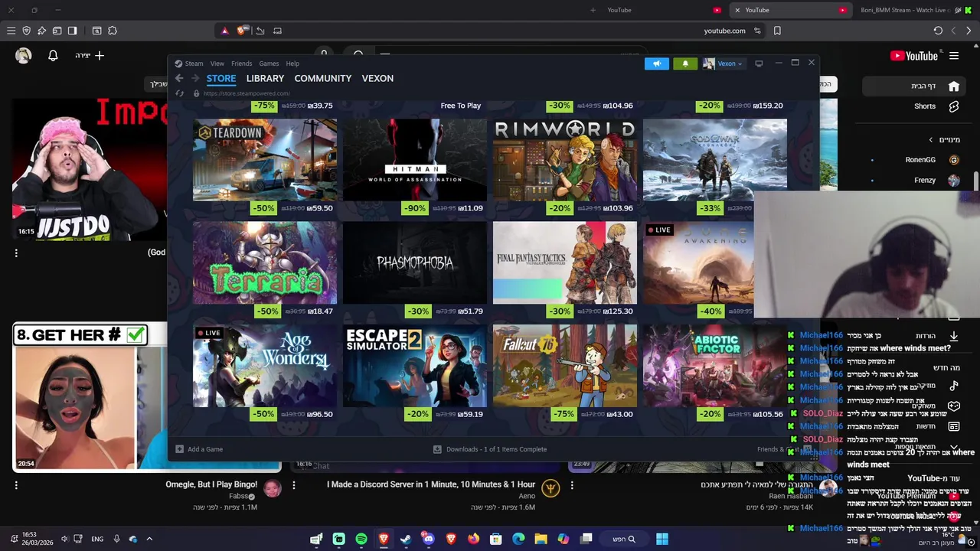The width and height of the screenshot is (980, 551).
Task: Open the RimWorld game tile
Action: click(x=565, y=160)
